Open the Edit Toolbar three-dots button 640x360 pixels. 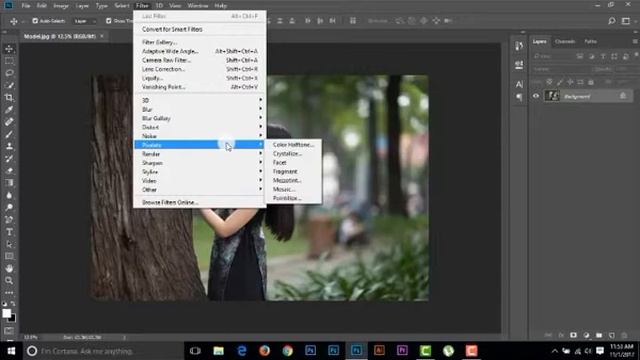pyautogui.click(x=9, y=293)
